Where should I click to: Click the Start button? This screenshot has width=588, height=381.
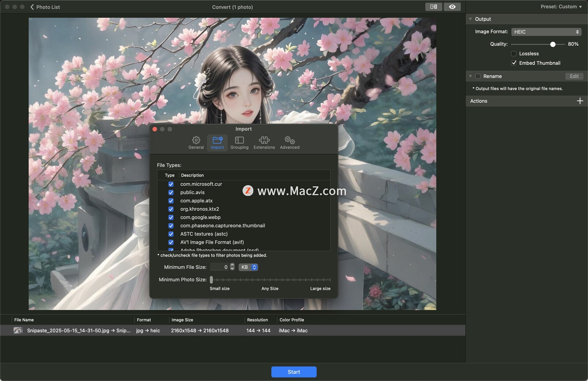point(294,372)
